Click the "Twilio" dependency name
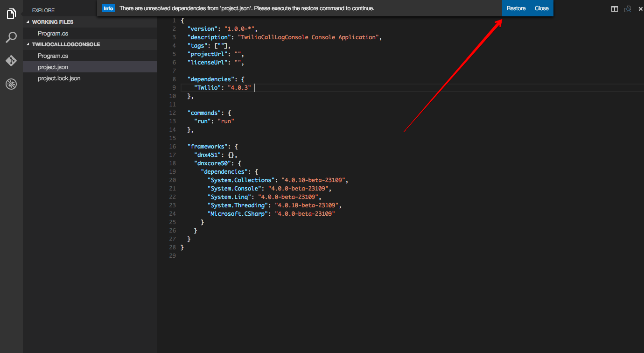644x353 pixels. coord(208,87)
